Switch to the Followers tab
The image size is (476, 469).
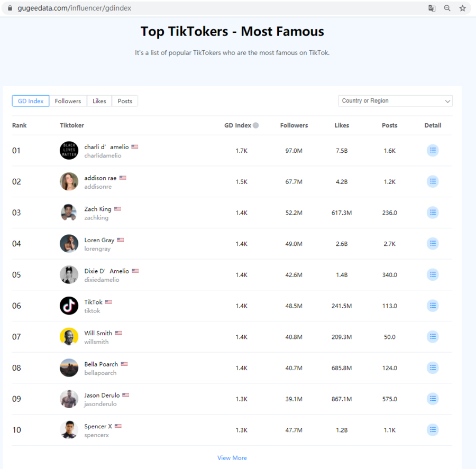(x=68, y=101)
